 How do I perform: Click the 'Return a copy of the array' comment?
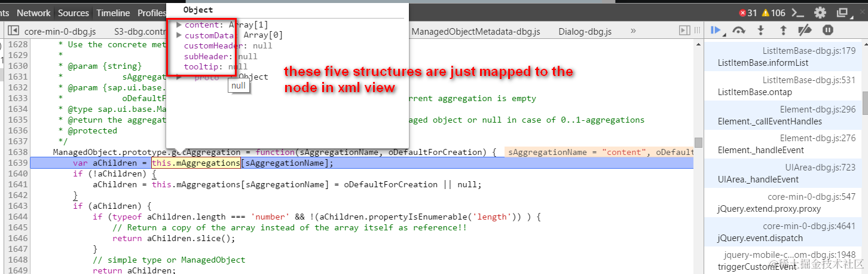coord(289,228)
